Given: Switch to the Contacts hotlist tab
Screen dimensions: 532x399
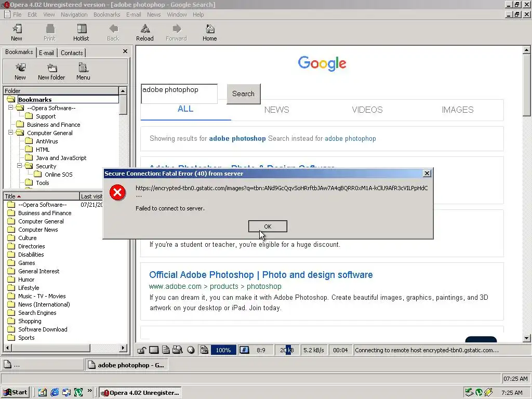Looking at the screenshot, I should pos(72,53).
